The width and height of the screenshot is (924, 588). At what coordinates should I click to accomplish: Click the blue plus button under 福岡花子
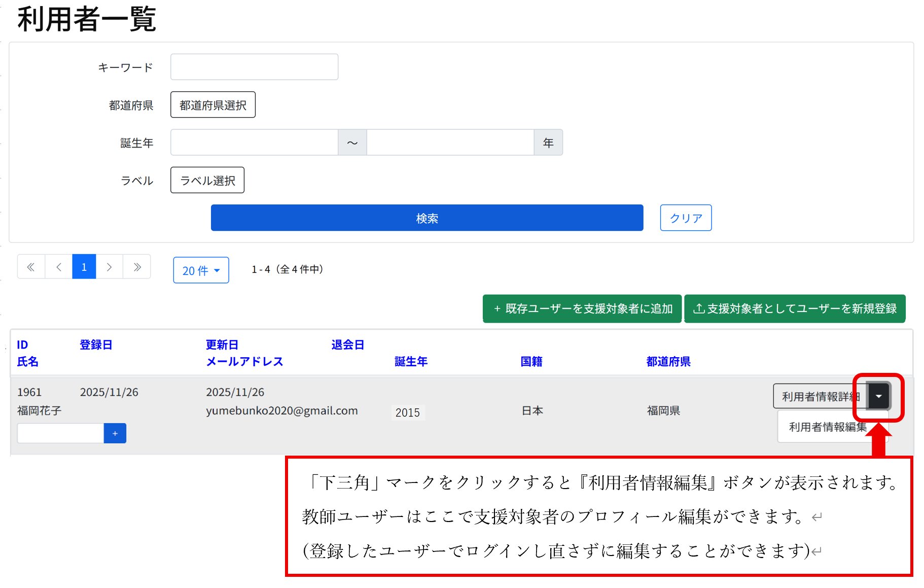115,433
